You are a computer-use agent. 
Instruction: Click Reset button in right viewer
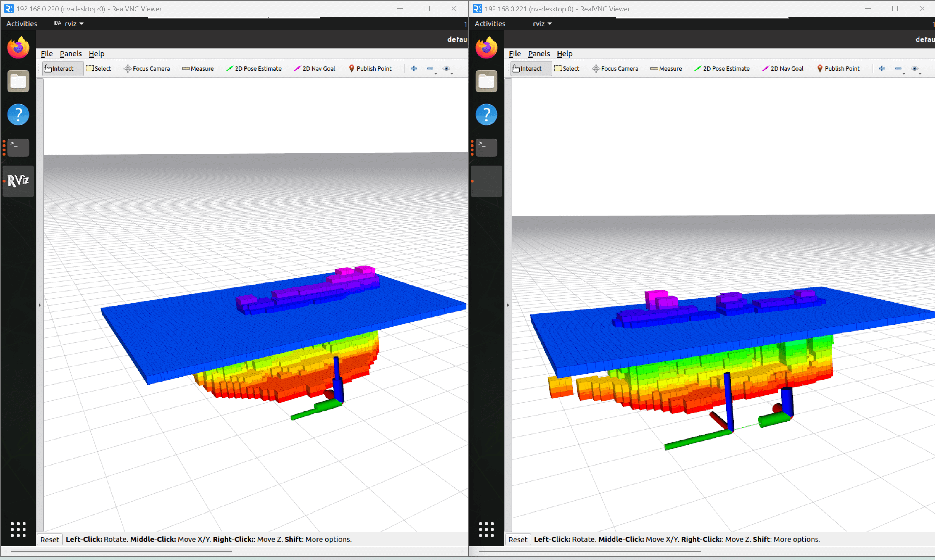click(x=518, y=540)
